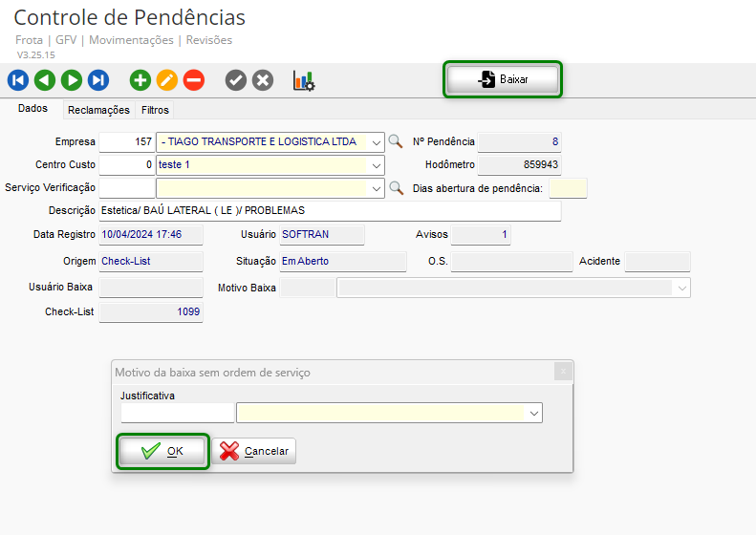Click the Justificativa code input field

[x=177, y=413]
